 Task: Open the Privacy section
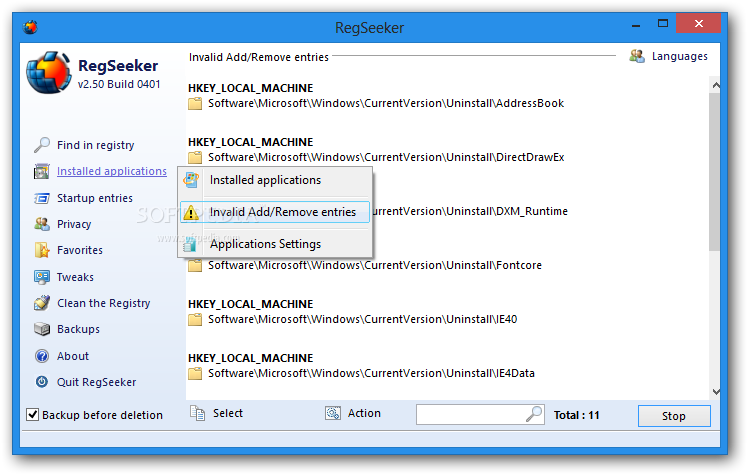[74, 224]
